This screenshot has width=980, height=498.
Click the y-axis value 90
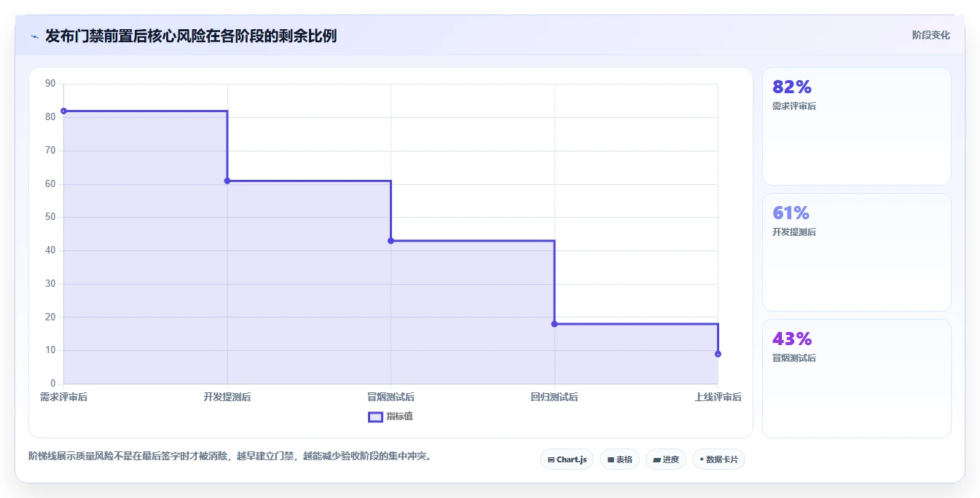[50, 84]
